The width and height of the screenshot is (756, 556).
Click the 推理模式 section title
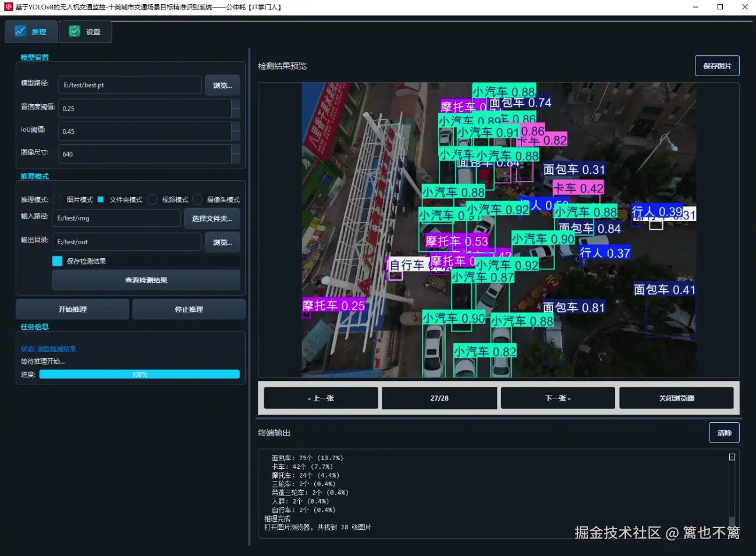(34, 176)
